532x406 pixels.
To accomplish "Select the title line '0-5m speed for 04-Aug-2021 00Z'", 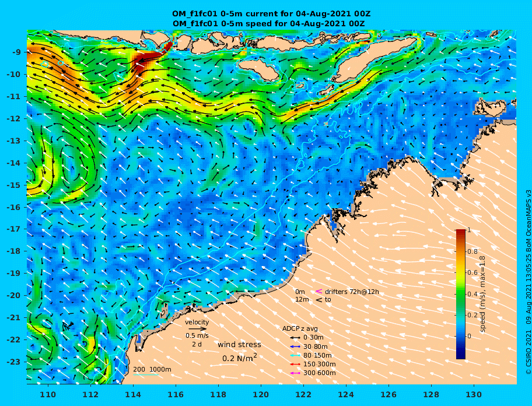I will point(269,24).
